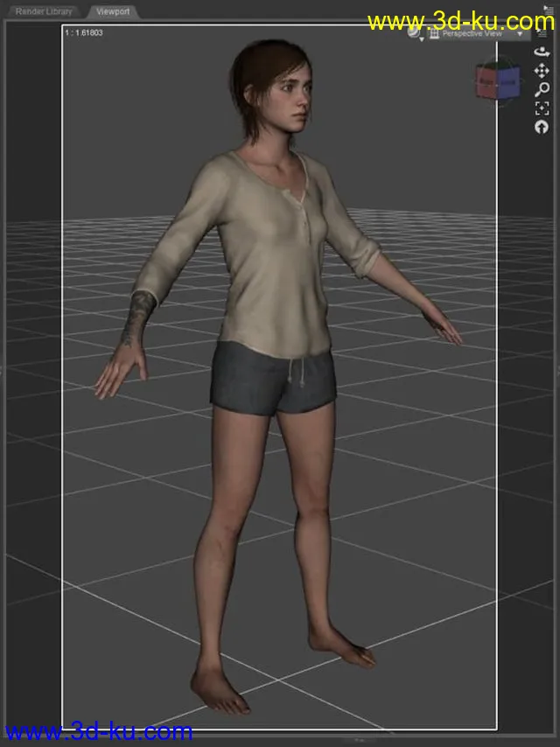Image resolution: width=560 pixels, height=747 pixels.
Task: Click the Reset camera arrow icon
Action: point(542,127)
